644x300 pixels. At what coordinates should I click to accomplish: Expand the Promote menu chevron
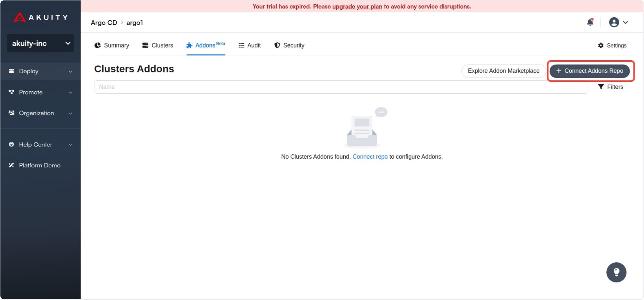[x=70, y=92]
